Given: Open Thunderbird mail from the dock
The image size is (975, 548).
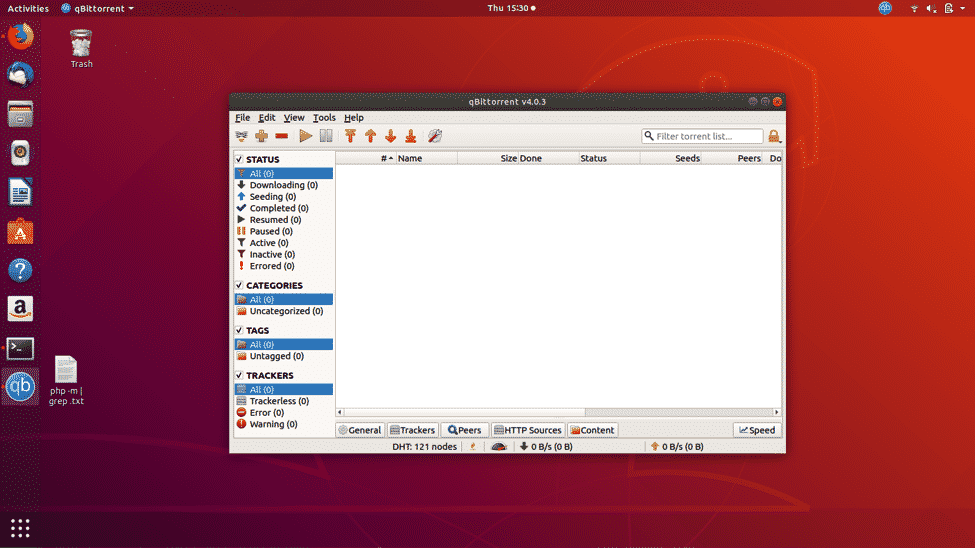Looking at the screenshot, I should [20, 75].
